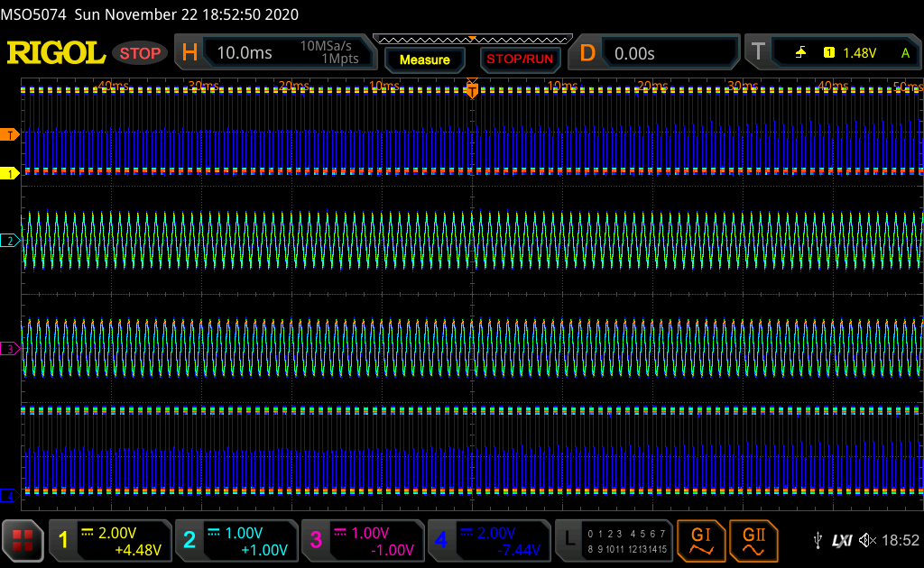
Task: Select channel 1 +4.48V offset value
Action: click(x=138, y=550)
